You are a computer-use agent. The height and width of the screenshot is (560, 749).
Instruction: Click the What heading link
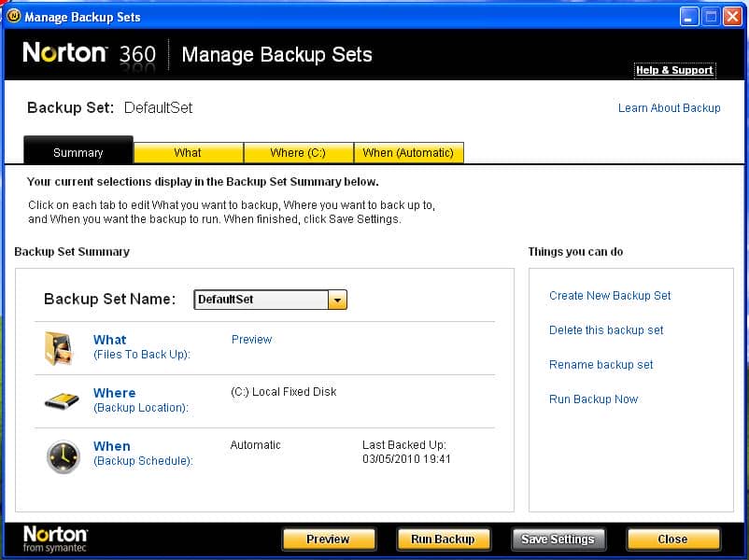(110, 340)
